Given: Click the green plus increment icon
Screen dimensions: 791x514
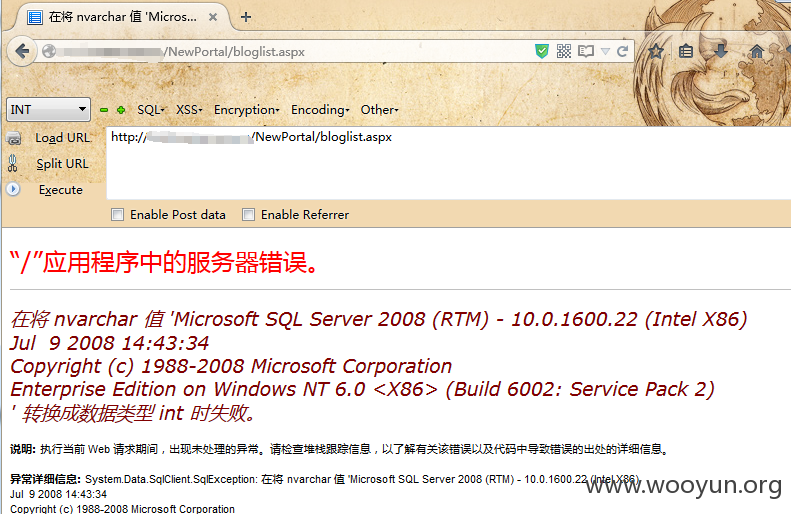Looking at the screenshot, I should pos(121,110).
